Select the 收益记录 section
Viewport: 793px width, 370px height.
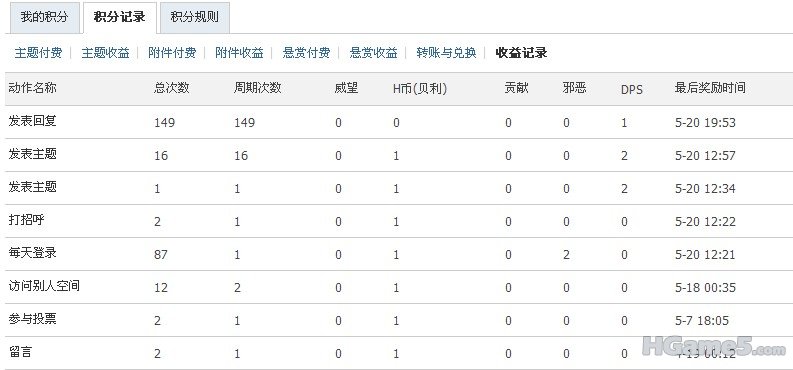(521, 53)
